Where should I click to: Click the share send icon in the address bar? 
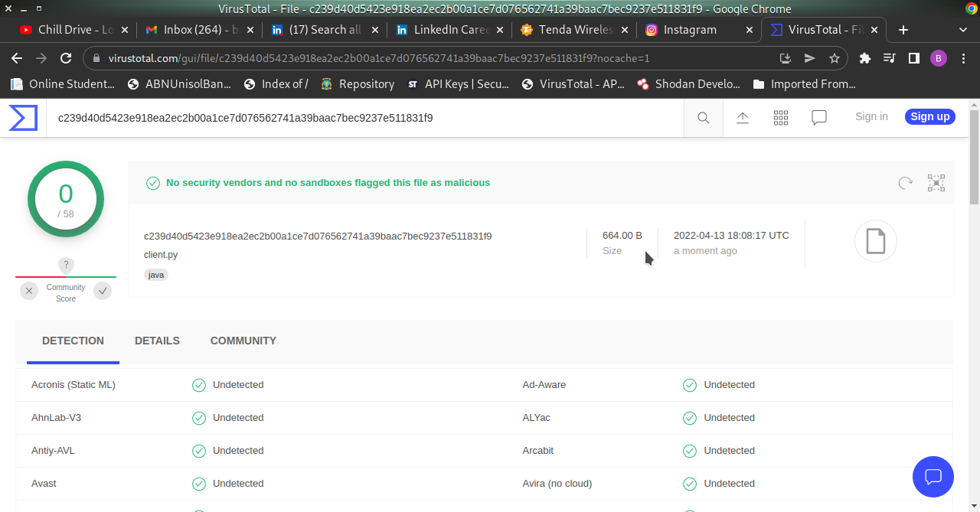point(810,58)
